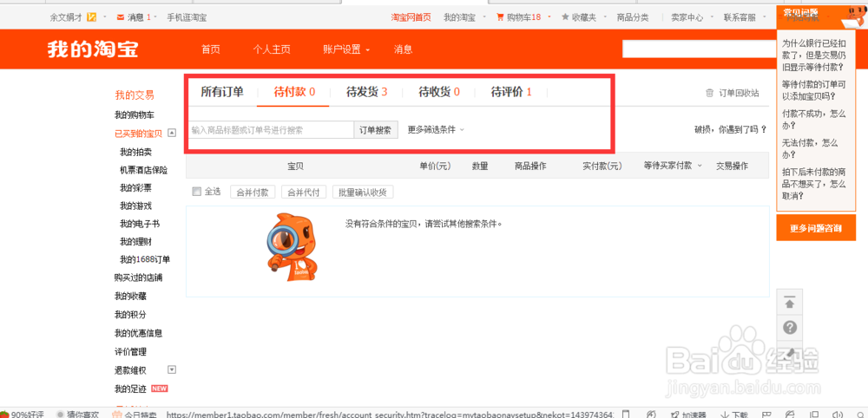Image resolution: width=868 pixels, height=418 pixels.
Task: Click the 合并付款 button
Action: click(x=253, y=192)
